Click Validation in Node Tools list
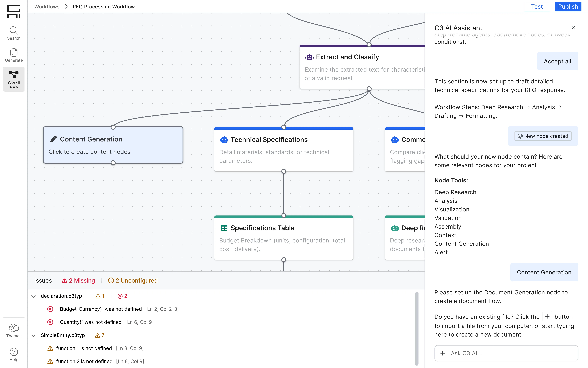 coord(448,218)
